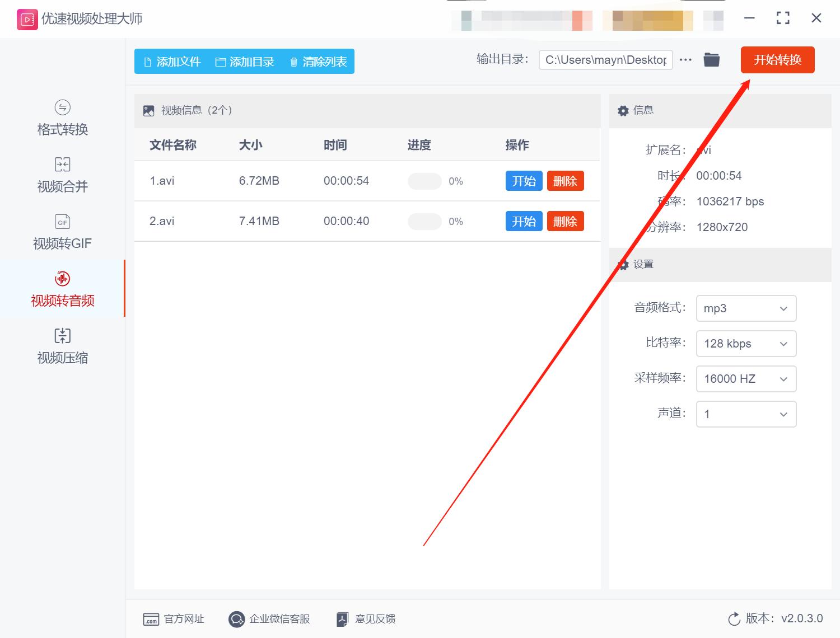
Task: Expand the 比特率 bitrate dropdown
Action: 746,344
